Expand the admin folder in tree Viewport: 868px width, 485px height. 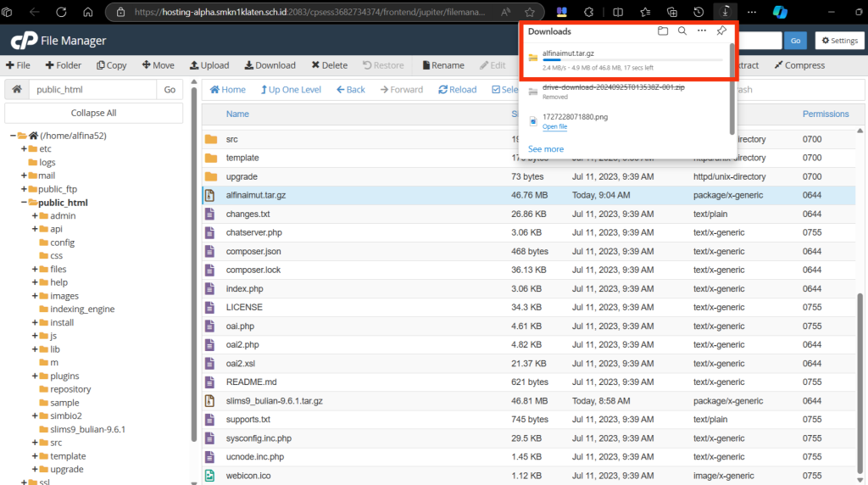35,216
